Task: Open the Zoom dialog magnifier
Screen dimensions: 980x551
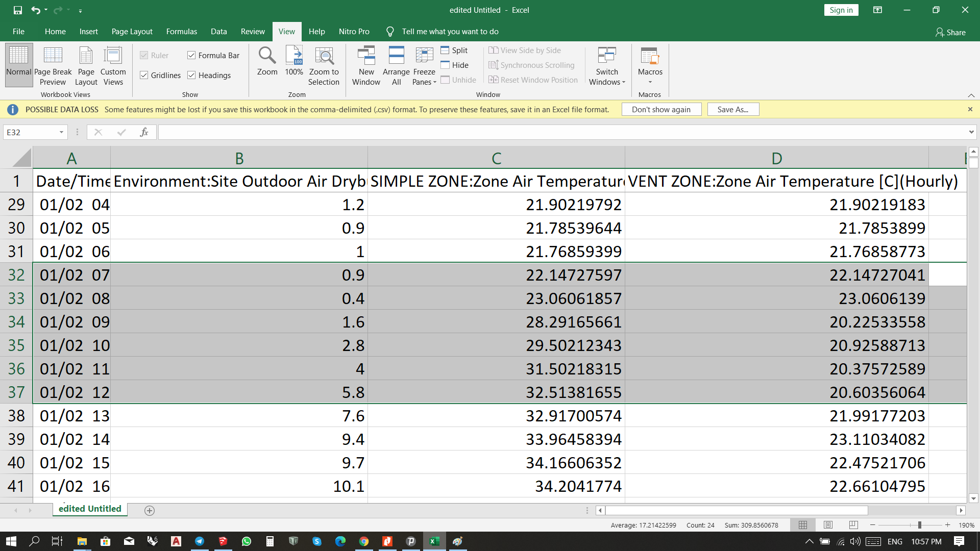Action: 267,61
